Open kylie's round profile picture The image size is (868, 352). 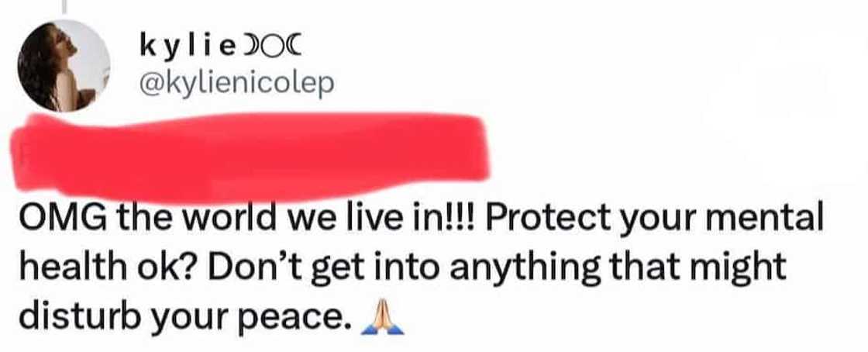(64, 65)
